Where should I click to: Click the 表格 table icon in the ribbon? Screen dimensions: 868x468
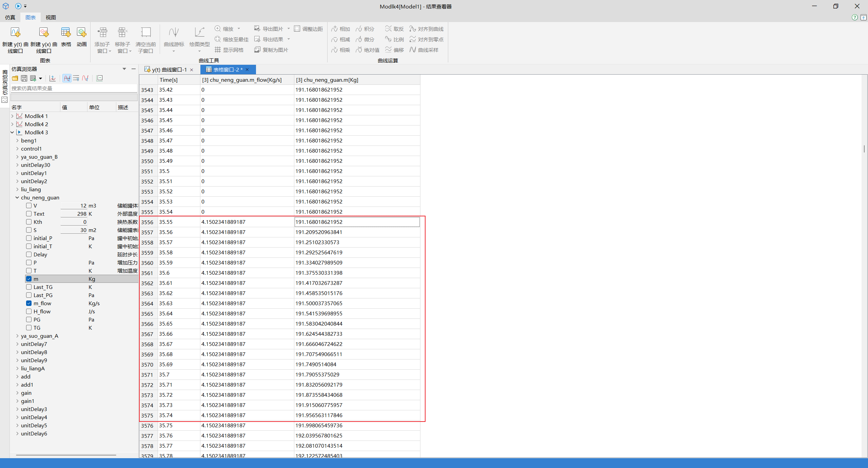[66, 33]
